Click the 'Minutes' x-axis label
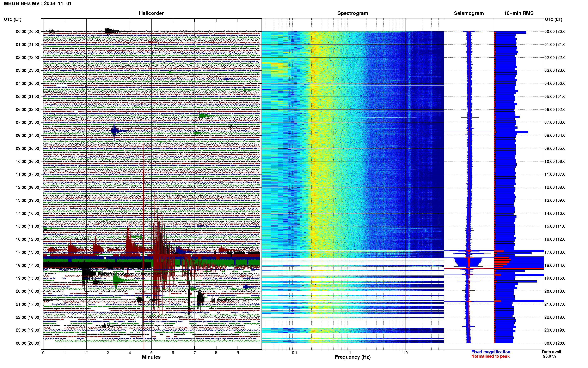 coord(151,357)
